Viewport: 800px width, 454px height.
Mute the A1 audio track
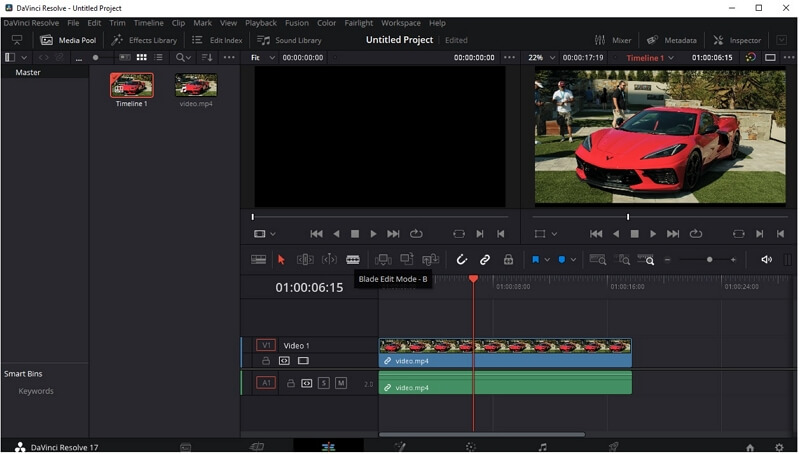341,383
